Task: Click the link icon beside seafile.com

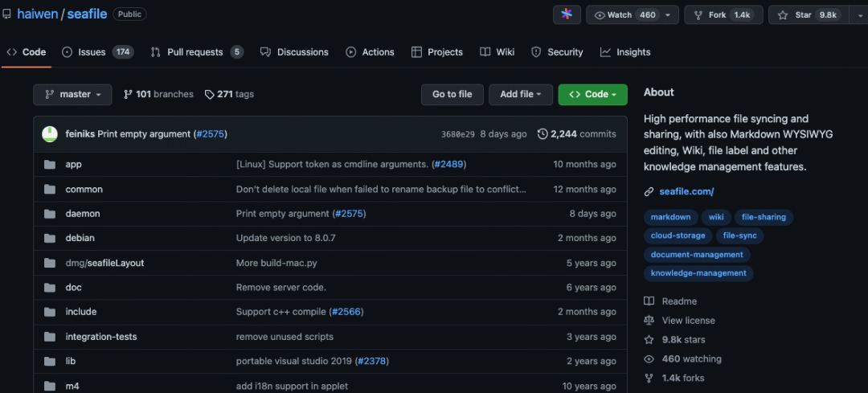Action: pos(649,192)
